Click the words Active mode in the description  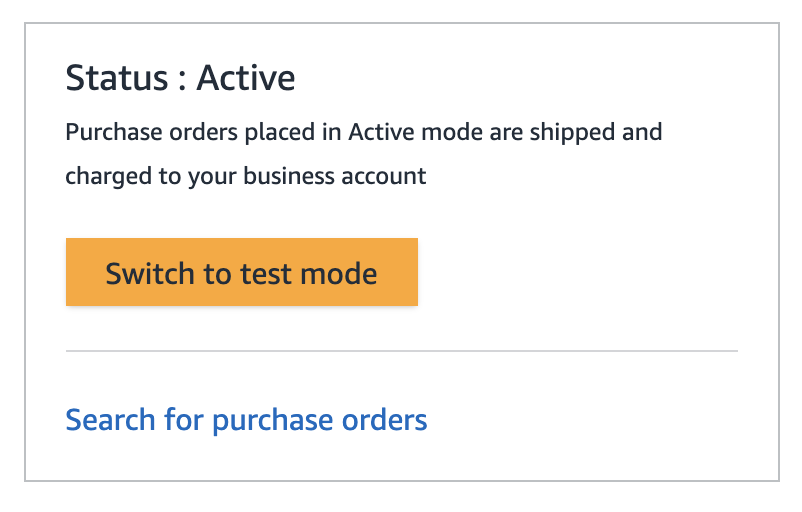tap(416, 132)
